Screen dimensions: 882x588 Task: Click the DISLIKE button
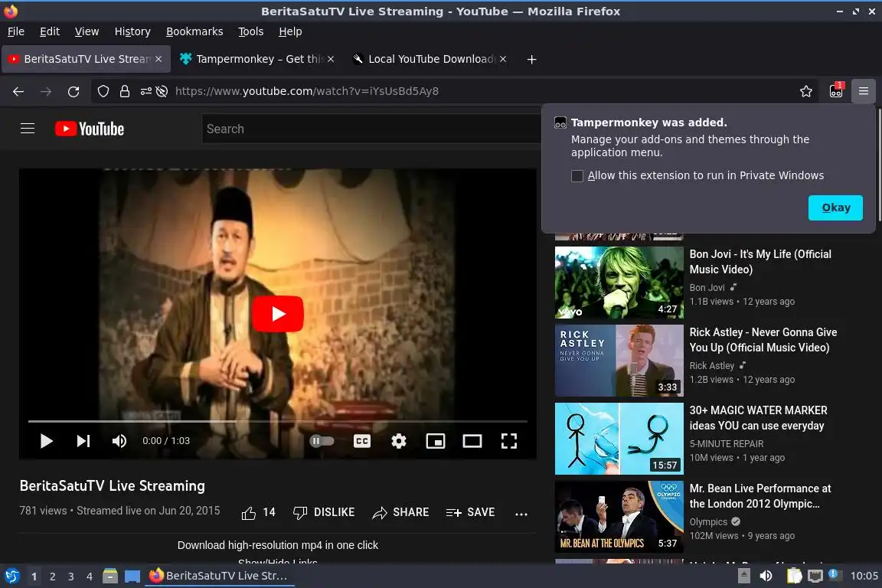323,513
